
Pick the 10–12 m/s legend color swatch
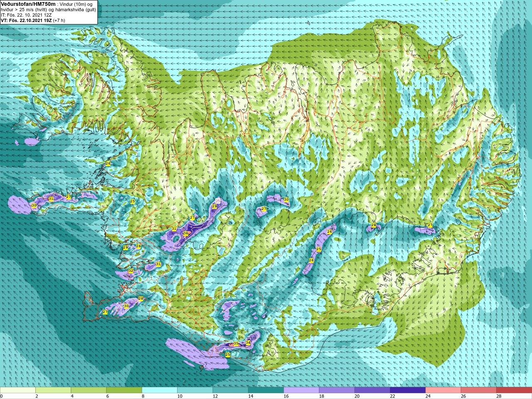(195, 390)
